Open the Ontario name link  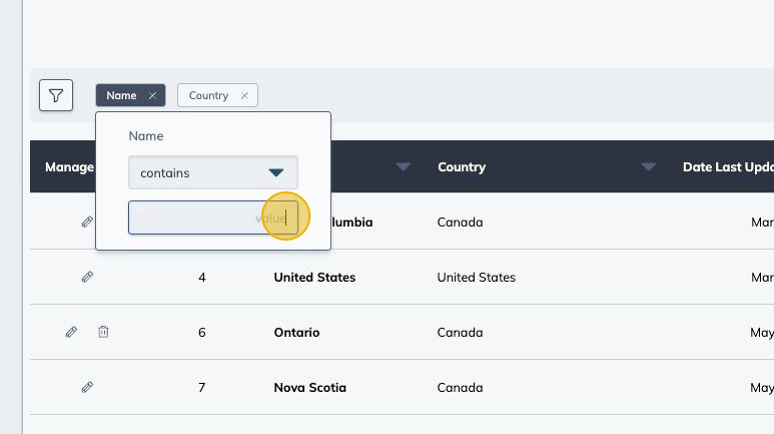click(296, 332)
